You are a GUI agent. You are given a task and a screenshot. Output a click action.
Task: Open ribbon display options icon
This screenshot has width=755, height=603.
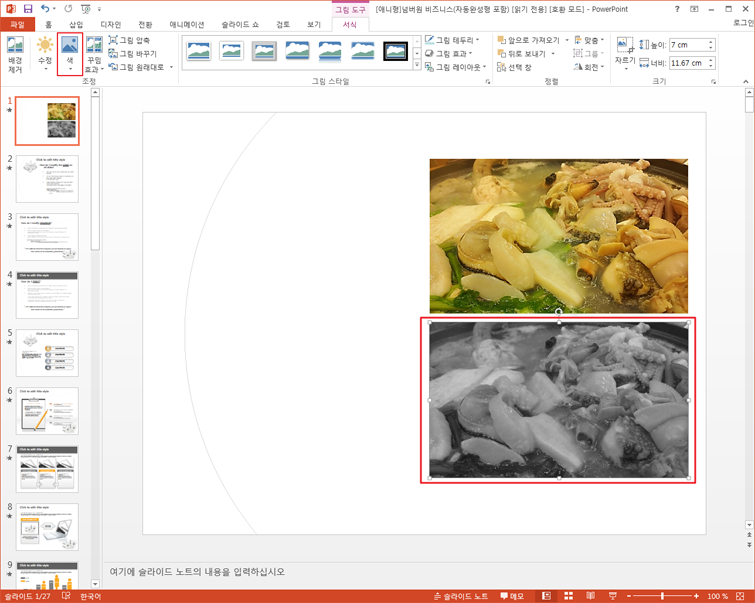point(694,9)
